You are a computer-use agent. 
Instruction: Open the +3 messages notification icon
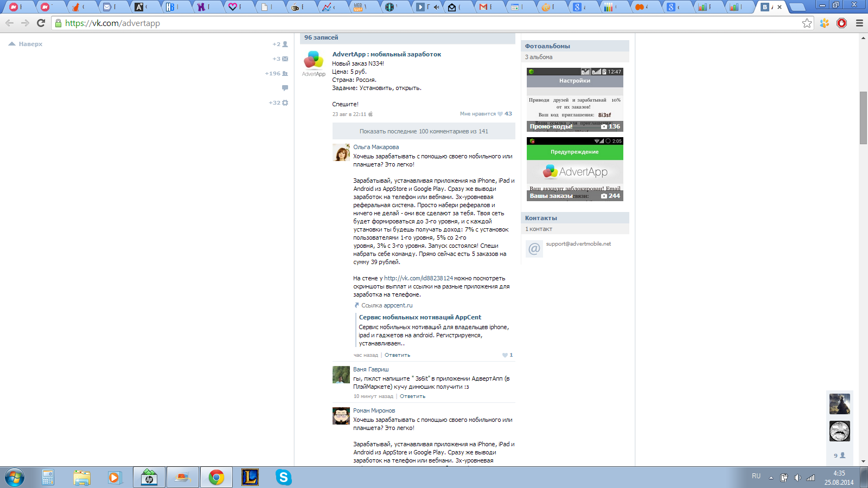280,59
